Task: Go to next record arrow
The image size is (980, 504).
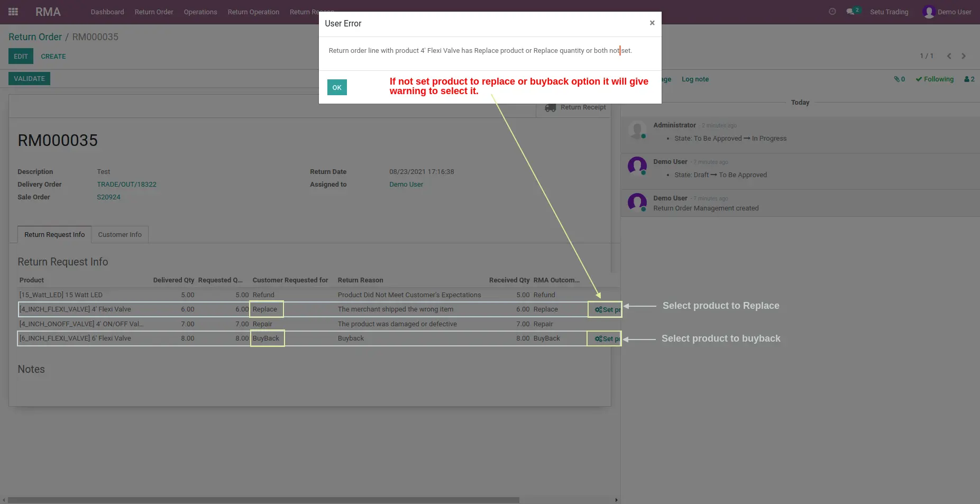Action: (964, 56)
